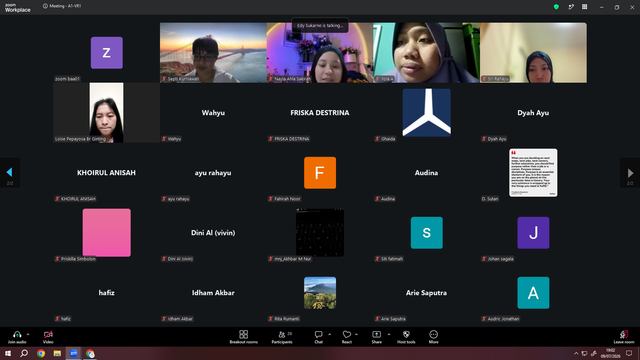
Task: Click the large KHOIRUL ANISAH name text
Action: coord(106,173)
